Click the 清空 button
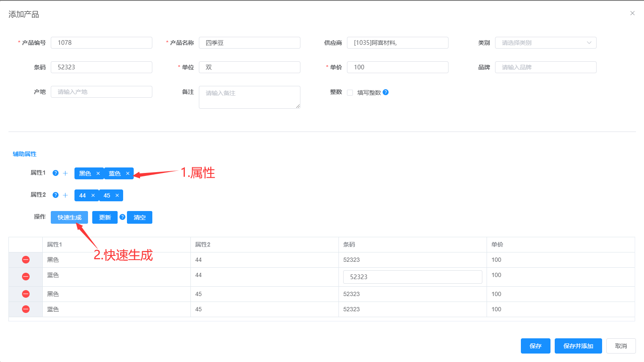This screenshot has width=644, height=362. click(x=140, y=217)
